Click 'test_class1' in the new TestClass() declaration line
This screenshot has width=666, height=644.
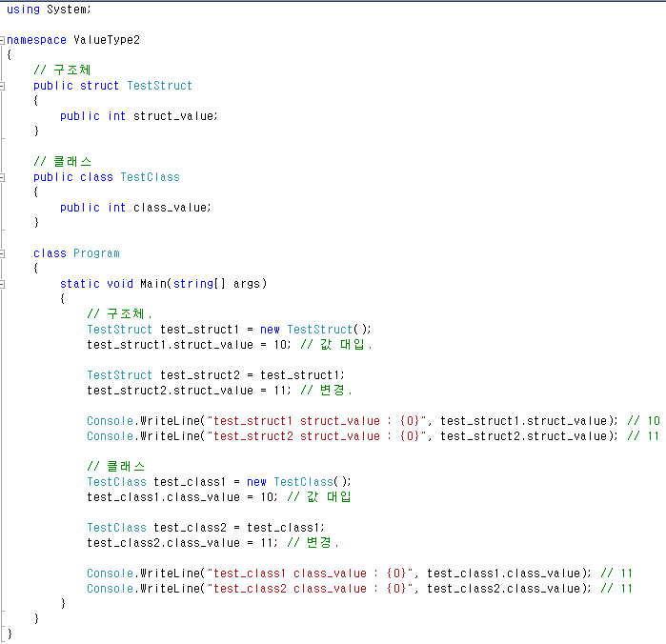(189, 482)
